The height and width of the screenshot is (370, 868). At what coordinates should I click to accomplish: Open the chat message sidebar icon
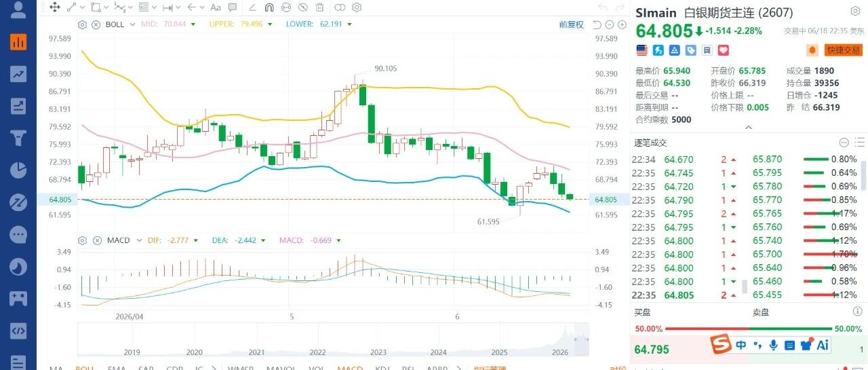coord(18,235)
